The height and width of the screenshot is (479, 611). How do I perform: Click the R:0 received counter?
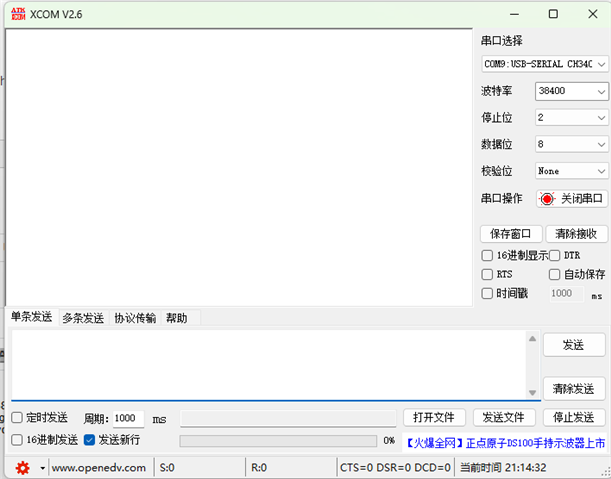259,468
